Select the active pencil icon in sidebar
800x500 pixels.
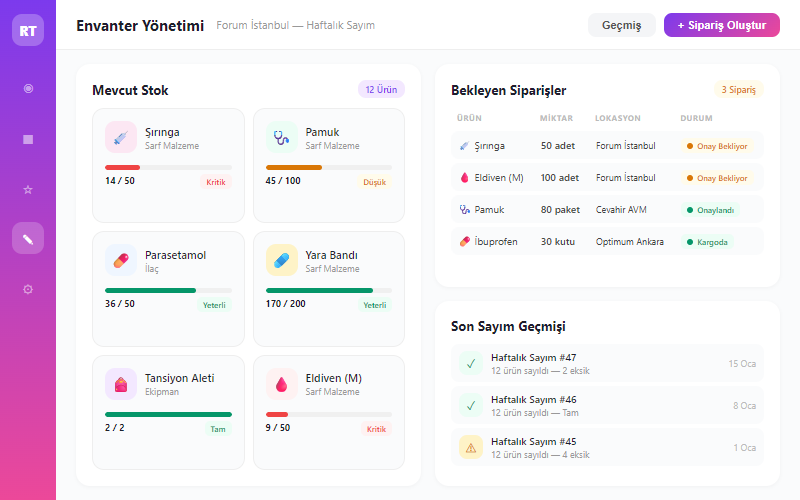click(x=28, y=238)
